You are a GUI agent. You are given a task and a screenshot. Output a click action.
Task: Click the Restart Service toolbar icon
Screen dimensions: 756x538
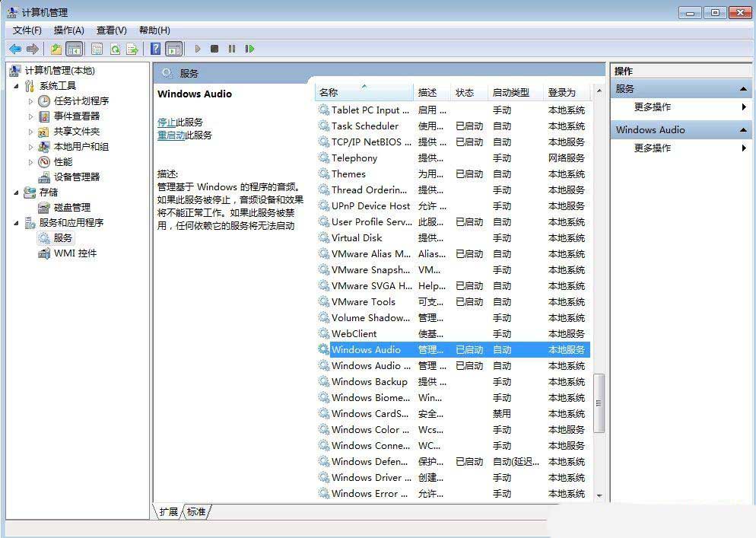(x=249, y=49)
